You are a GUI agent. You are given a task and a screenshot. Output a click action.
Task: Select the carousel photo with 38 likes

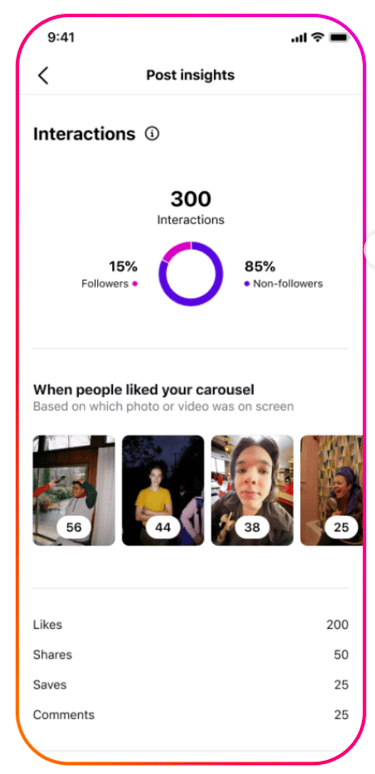pyautogui.click(x=252, y=490)
